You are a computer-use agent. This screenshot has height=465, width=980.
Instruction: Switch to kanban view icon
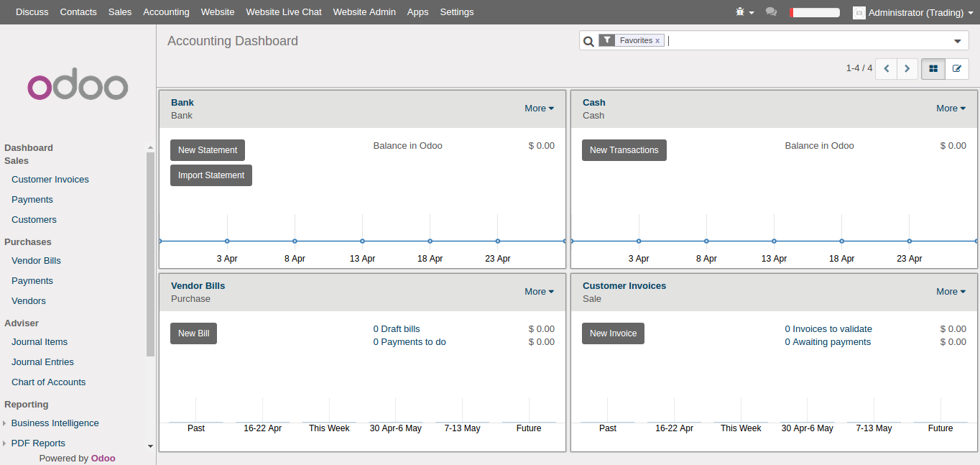click(x=933, y=69)
